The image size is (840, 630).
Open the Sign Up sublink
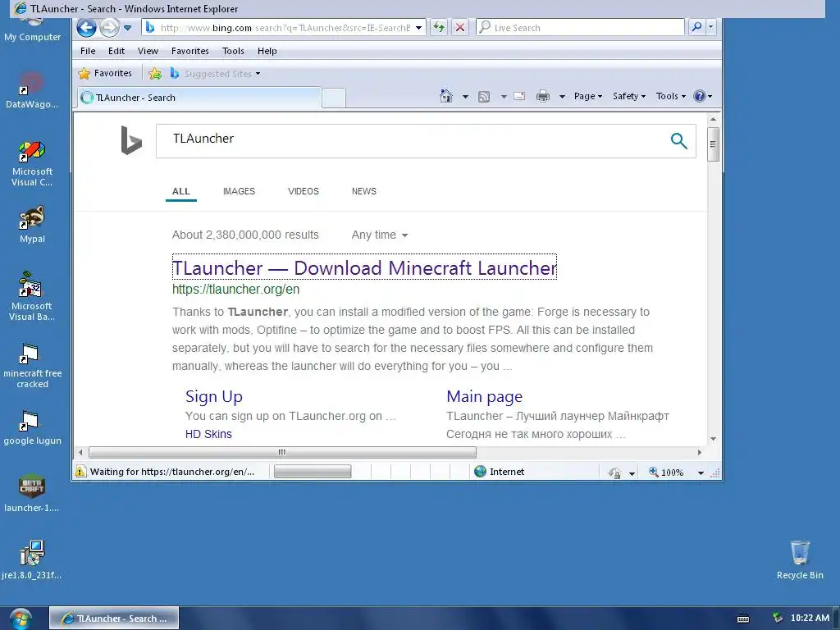click(x=214, y=396)
